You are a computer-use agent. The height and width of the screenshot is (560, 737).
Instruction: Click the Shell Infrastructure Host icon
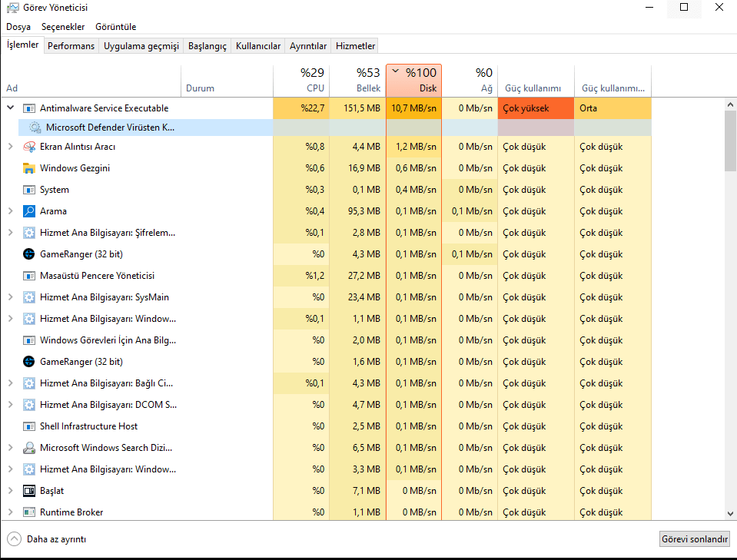(29, 426)
